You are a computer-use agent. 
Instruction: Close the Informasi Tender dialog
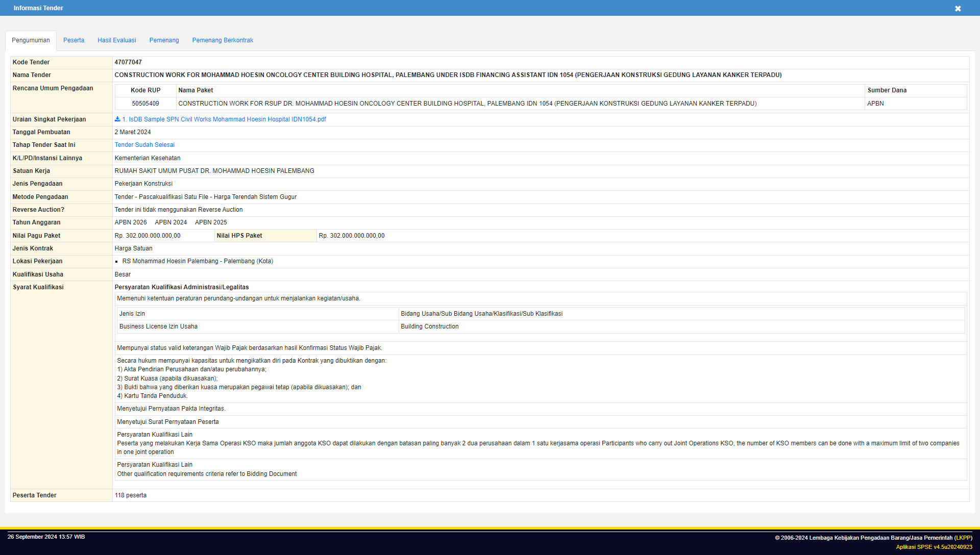958,9
